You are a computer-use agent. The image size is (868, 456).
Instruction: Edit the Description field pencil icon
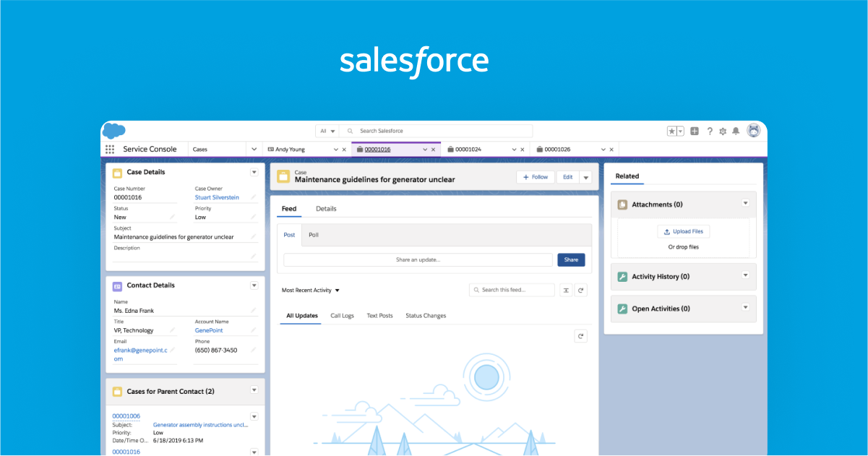(x=254, y=256)
